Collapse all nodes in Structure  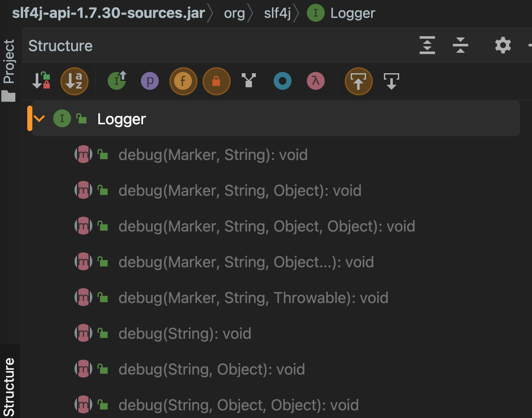pos(460,45)
